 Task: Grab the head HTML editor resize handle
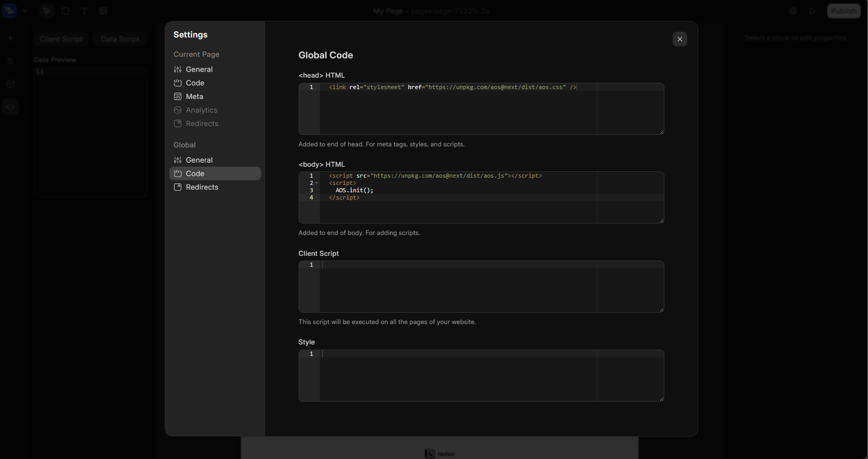pos(661,132)
